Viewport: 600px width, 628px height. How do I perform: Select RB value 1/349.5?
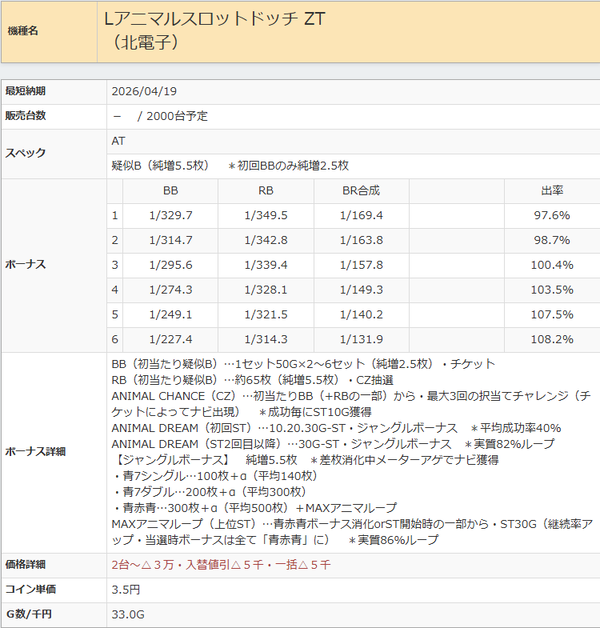coord(266,215)
